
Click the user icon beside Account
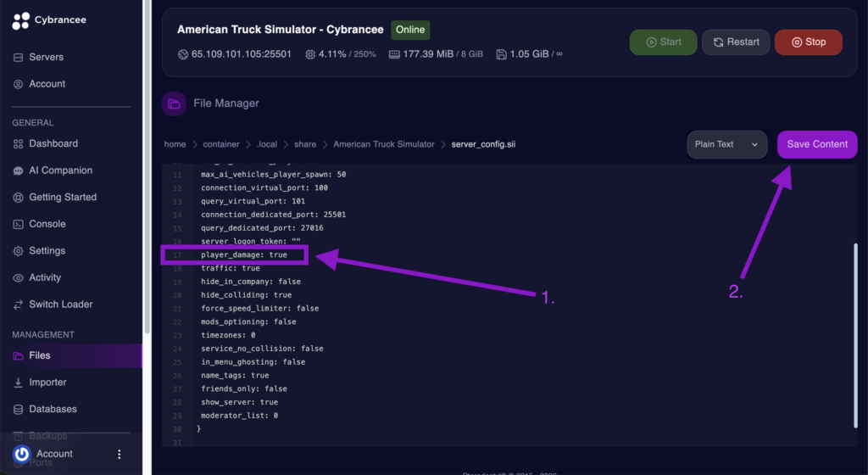point(19,84)
